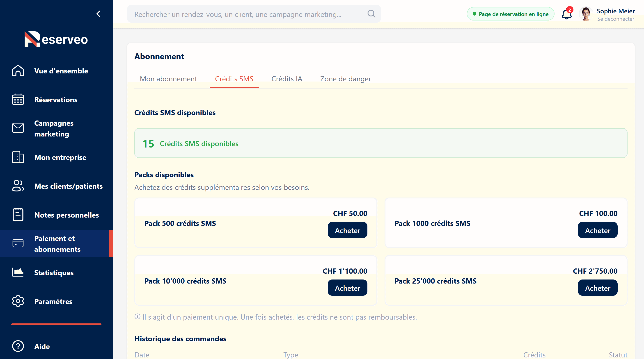Screen dimensions: 644x359
Task: Buy the Pack 25'000 crédits SMS
Action: point(598,288)
